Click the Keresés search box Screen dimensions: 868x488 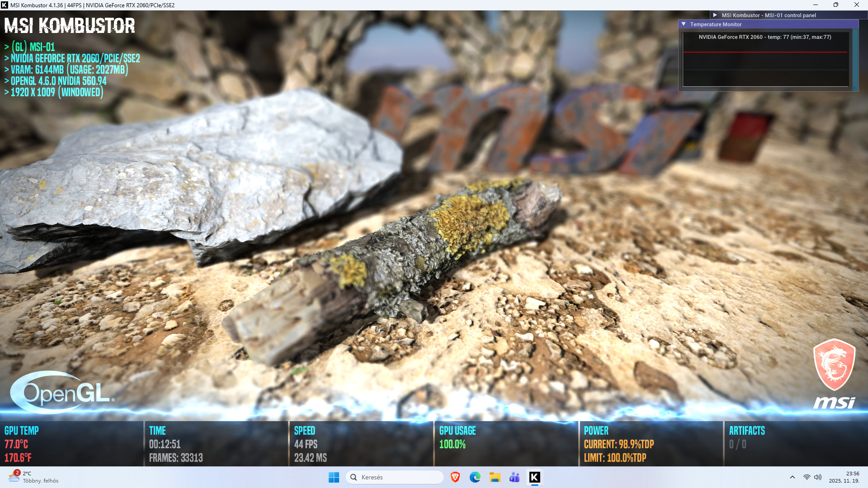[x=395, y=477]
